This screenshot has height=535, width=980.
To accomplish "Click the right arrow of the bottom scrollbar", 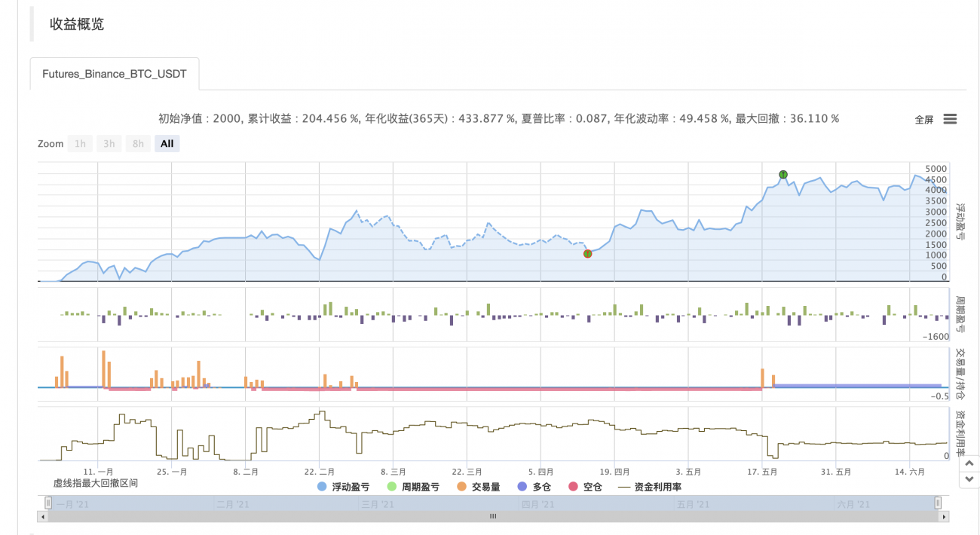I will coord(943,516).
